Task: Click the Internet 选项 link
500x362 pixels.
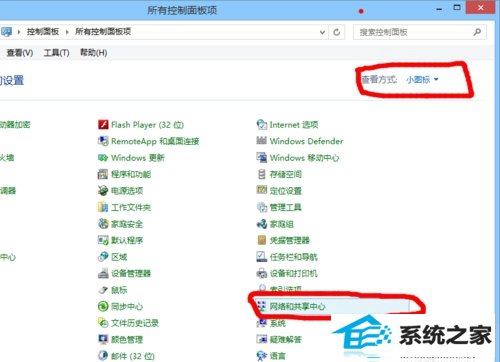Action: [294, 125]
